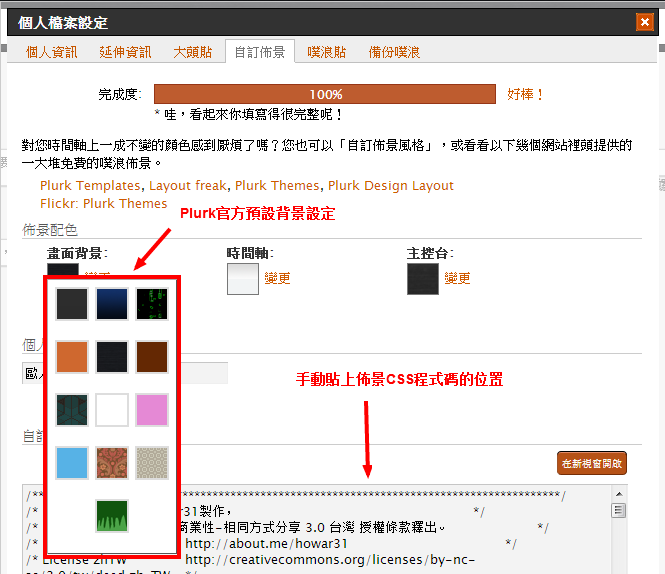Select the dark gray background swatch
The width and height of the screenshot is (665, 574).
click(72, 303)
